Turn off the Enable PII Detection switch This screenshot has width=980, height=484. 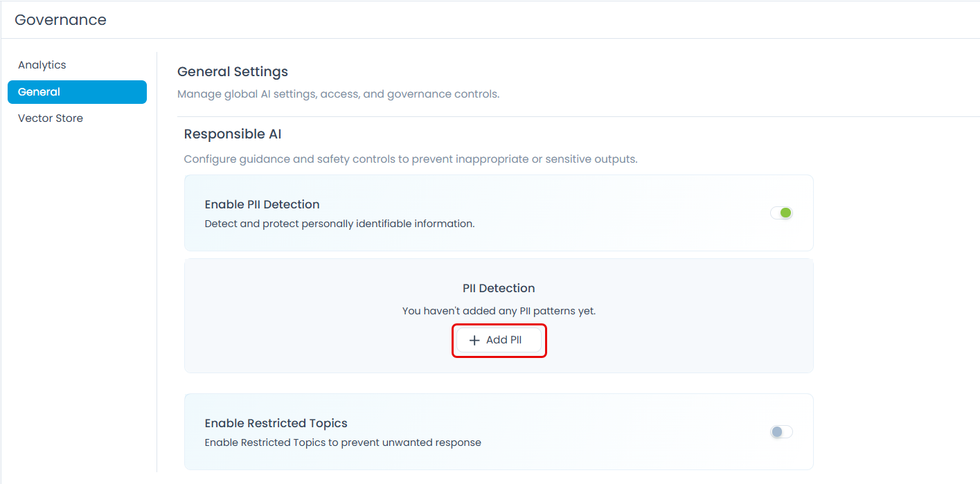pos(781,213)
